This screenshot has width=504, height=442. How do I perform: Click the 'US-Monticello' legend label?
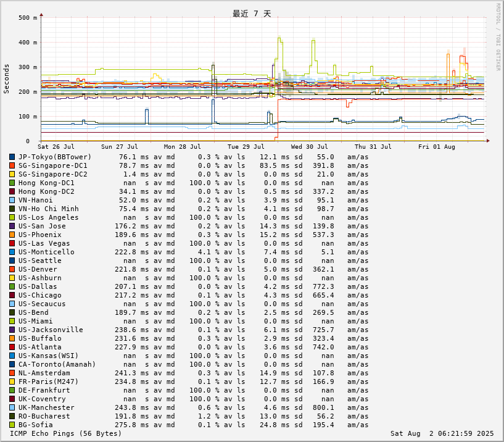(x=46, y=252)
